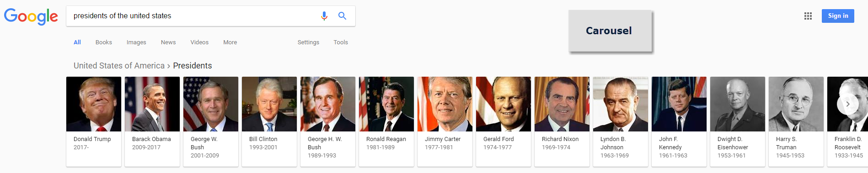Switch to the Books tab
The width and height of the screenshot is (868, 173).
[x=104, y=42]
